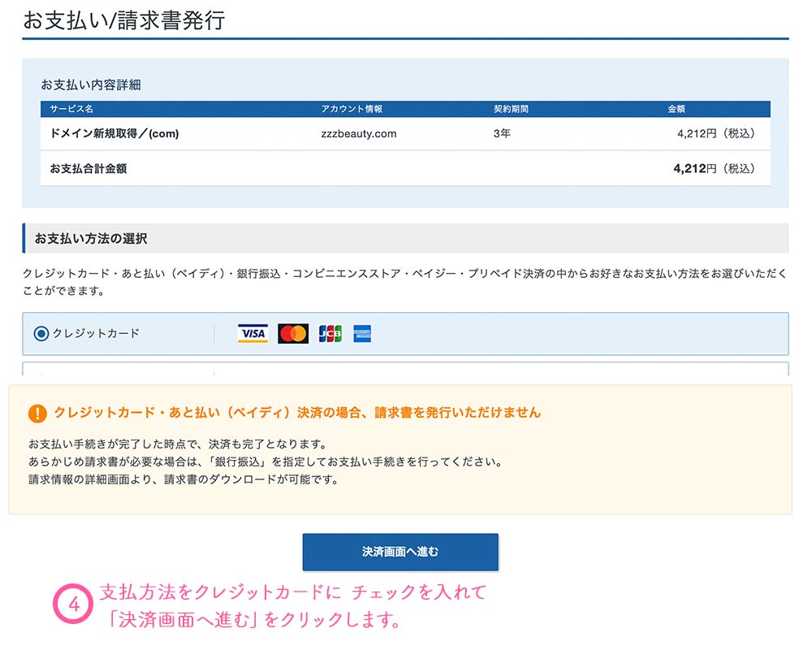Click the pink circled number 4
The height and width of the screenshot is (646, 812).
point(74,605)
